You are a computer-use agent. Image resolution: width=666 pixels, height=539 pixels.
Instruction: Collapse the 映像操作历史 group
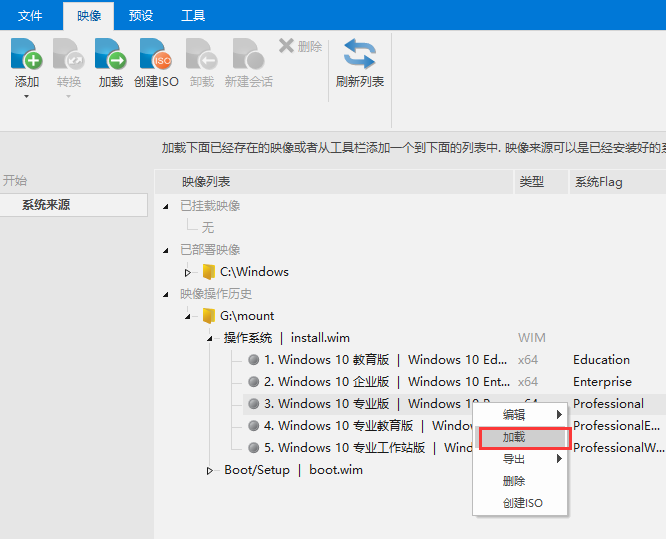[166, 294]
